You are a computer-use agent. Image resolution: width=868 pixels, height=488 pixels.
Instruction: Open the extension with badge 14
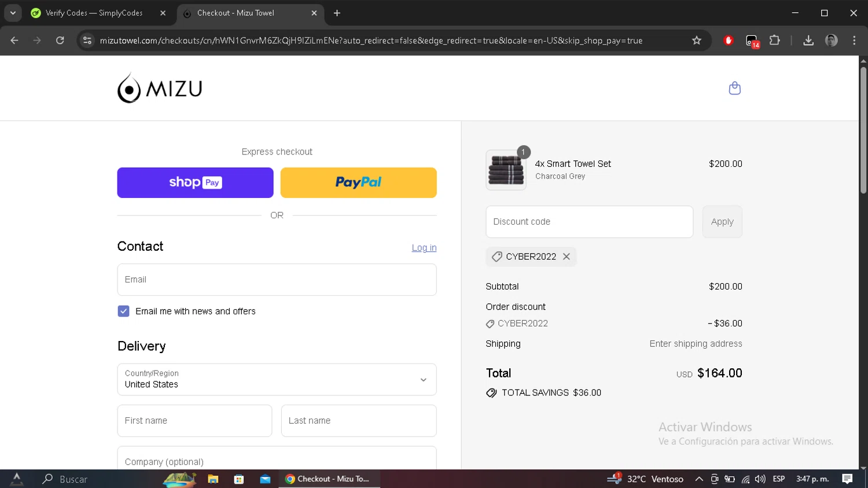point(752,41)
